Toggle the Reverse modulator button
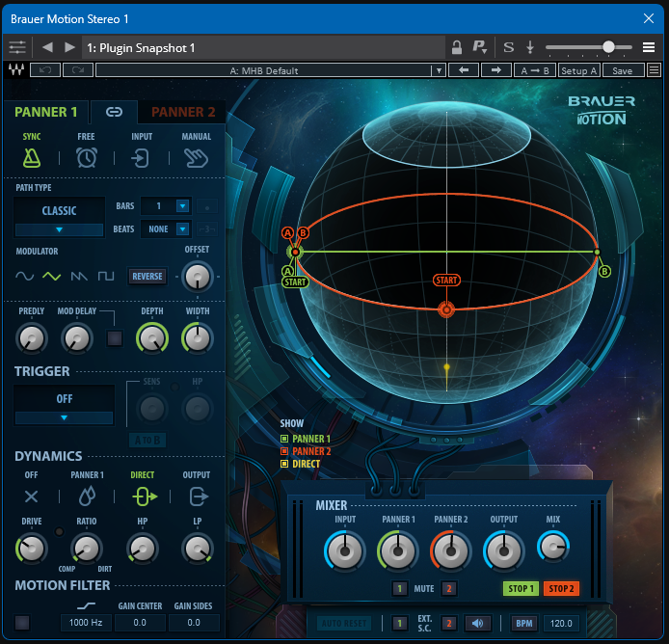Image resolution: width=669 pixels, height=644 pixels. tap(147, 276)
